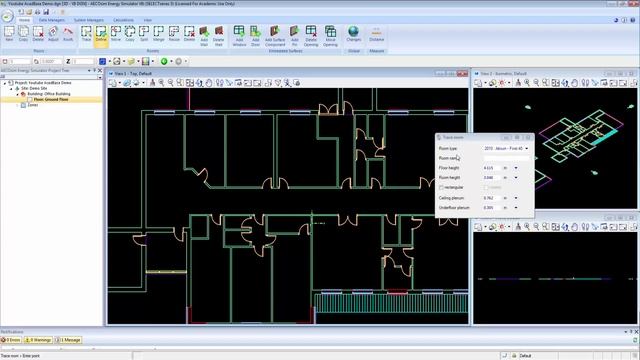
Task: Select the Split room tool
Action: (x=144, y=34)
